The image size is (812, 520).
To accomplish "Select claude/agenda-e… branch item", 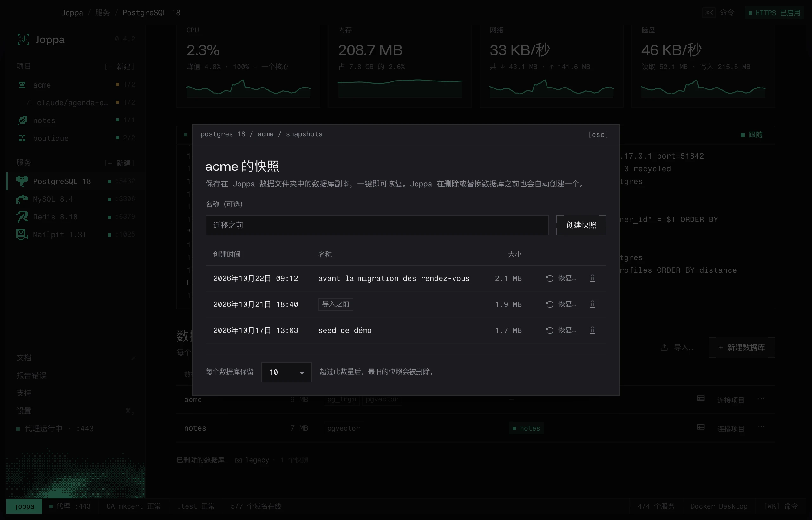I will [76, 102].
